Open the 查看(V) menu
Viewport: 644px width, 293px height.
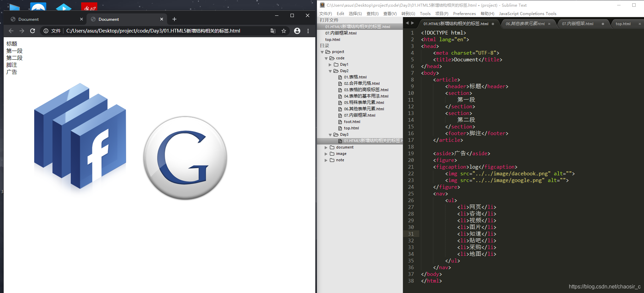click(390, 14)
